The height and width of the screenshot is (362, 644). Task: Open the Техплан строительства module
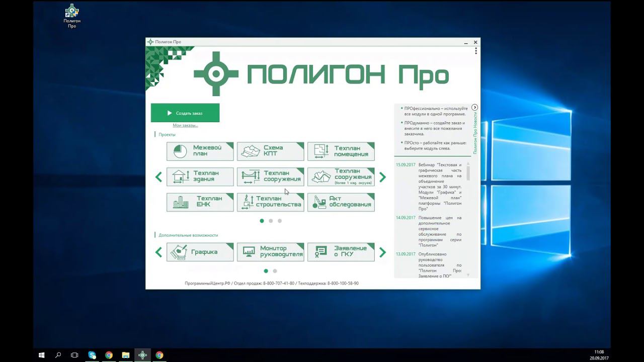point(271,202)
